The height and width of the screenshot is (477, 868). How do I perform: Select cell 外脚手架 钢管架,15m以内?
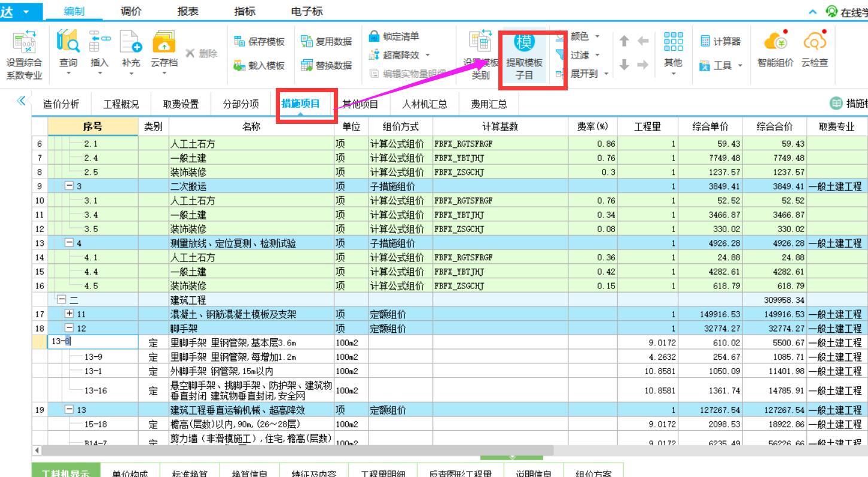pyautogui.click(x=252, y=371)
